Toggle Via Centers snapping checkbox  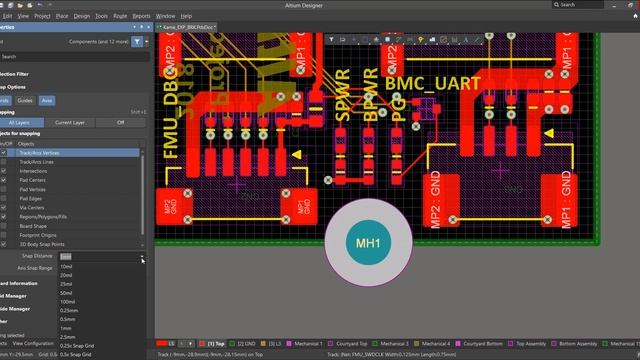click(4, 208)
